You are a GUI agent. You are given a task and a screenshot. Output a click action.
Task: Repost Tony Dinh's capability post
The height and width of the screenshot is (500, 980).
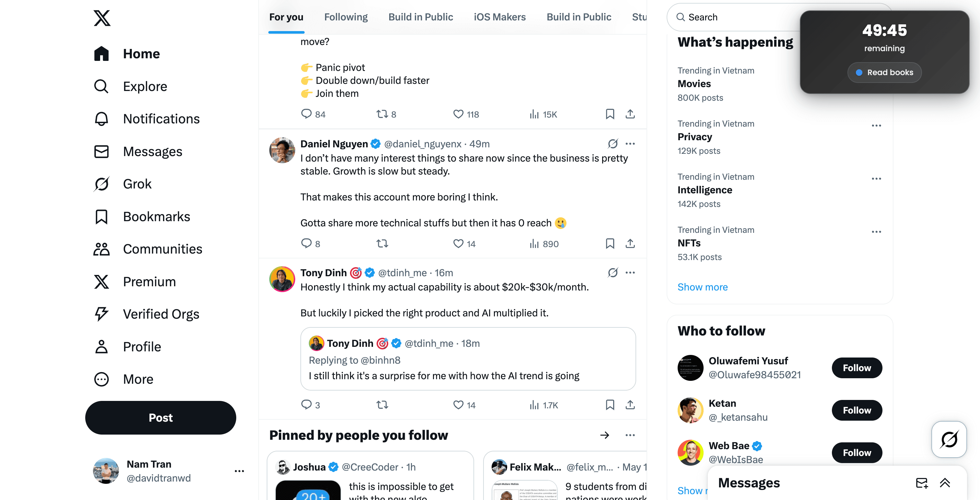[382, 404]
